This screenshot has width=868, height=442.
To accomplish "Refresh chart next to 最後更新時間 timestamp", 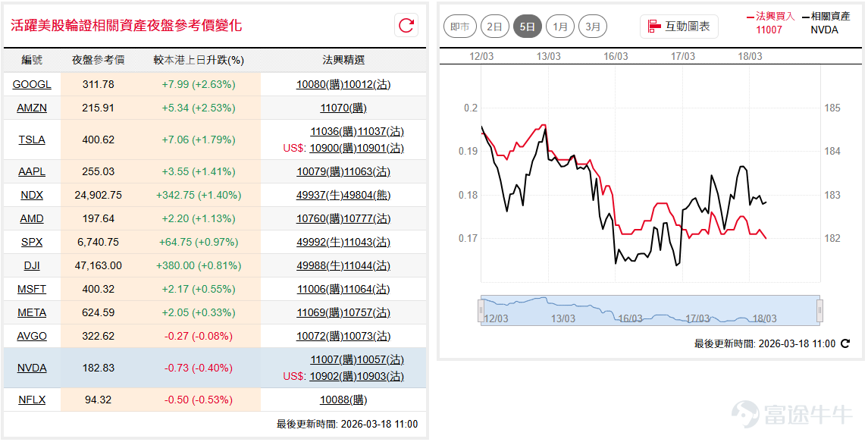I will click(845, 344).
